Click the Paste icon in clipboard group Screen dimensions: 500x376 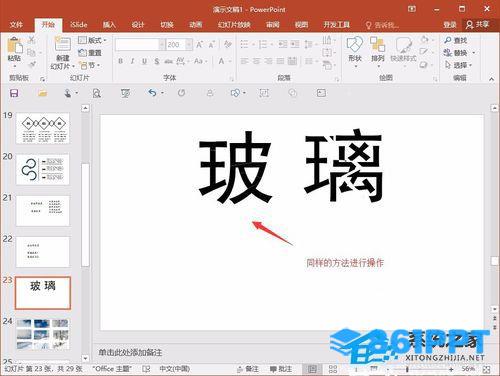coord(15,46)
